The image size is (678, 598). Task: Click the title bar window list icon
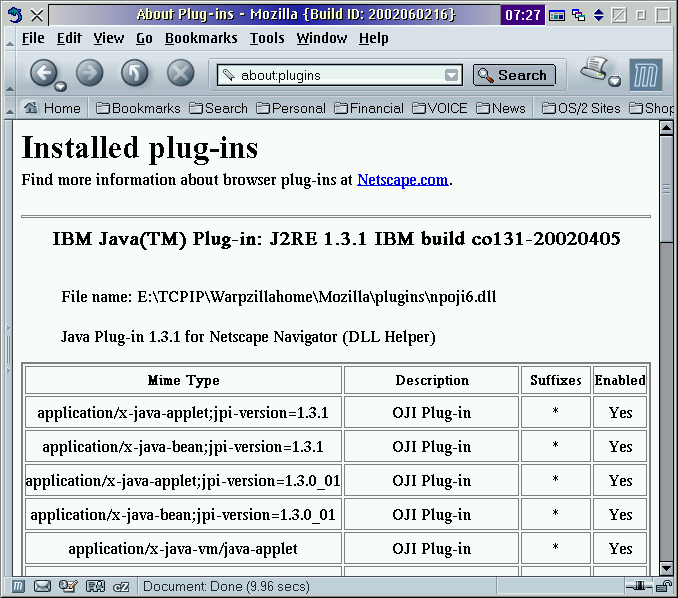[x=578, y=15]
